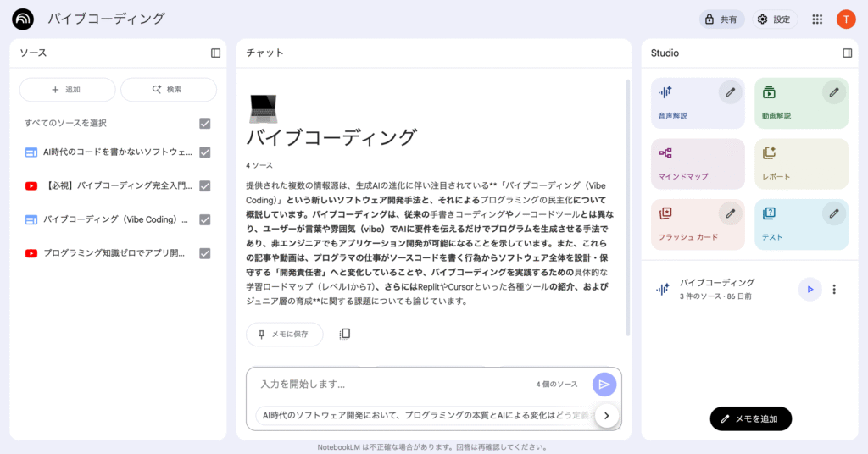Uncheck the AI時代のコードを書かない source
The image size is (868, 454).
[x=204, y=152]
